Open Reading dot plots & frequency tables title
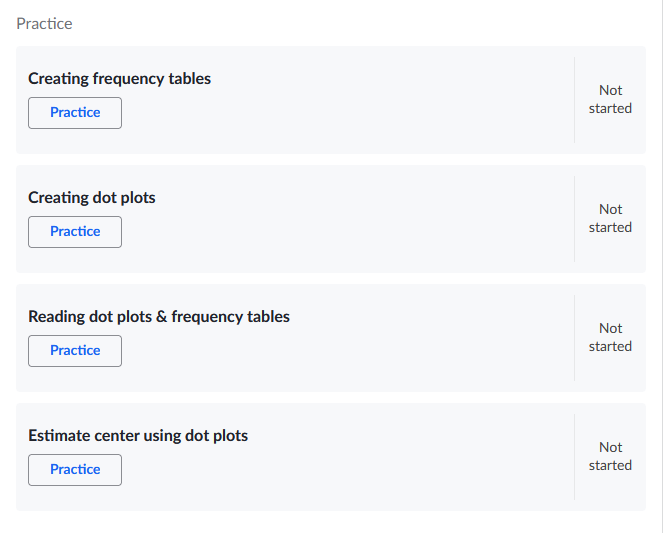 point(159,317)
